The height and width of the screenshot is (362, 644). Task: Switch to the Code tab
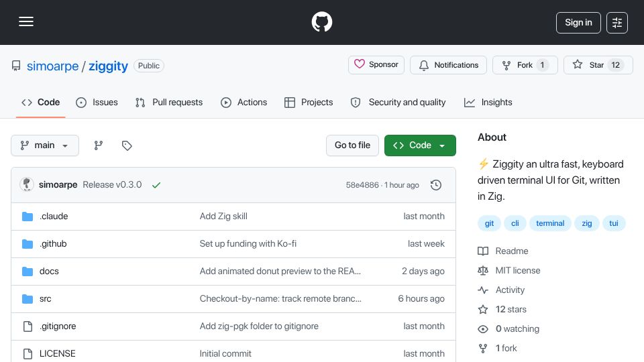[x=41, y=102]
